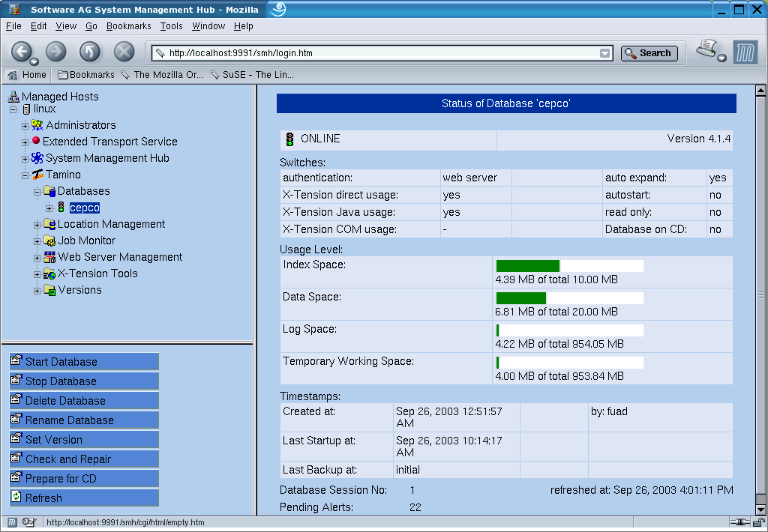This screenshot has height=532, width=768.
Task: Expand the Web Server Management node
Action: click(x=37, y=258)
